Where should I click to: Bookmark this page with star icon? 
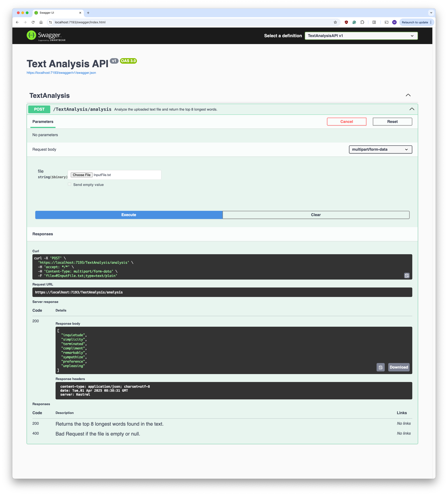pos(335,22)
